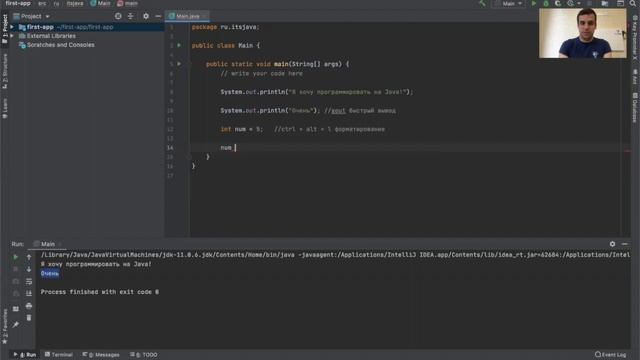Click the layout restore icon in Run panel
The image size is (640, 360).
[x=16, y=309]
